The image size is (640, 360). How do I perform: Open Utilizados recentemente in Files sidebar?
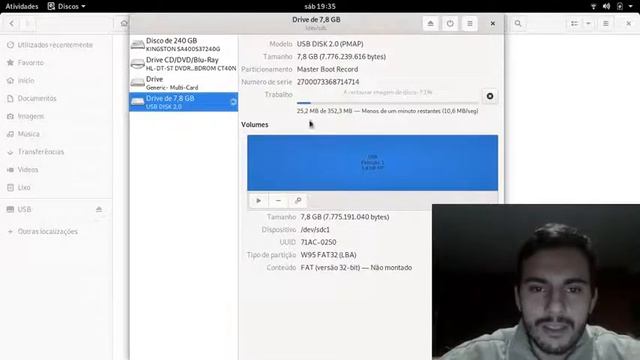(56, 45)
